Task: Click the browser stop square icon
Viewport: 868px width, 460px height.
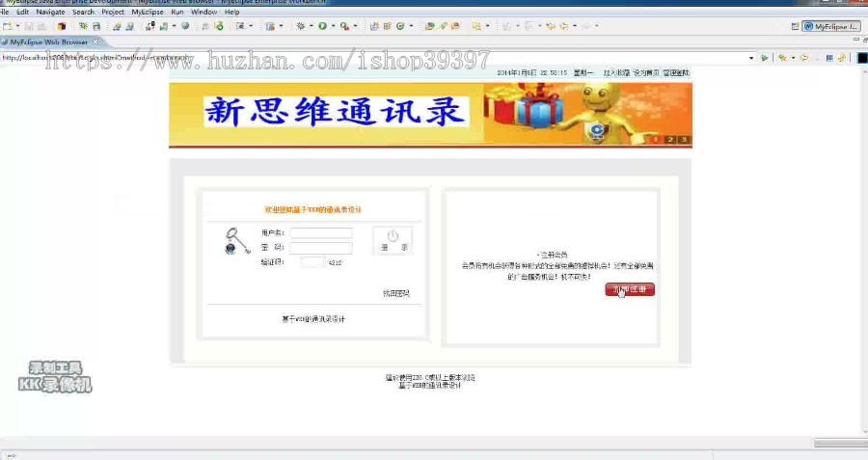Action: pyautogui.click(x=829, y=58)
